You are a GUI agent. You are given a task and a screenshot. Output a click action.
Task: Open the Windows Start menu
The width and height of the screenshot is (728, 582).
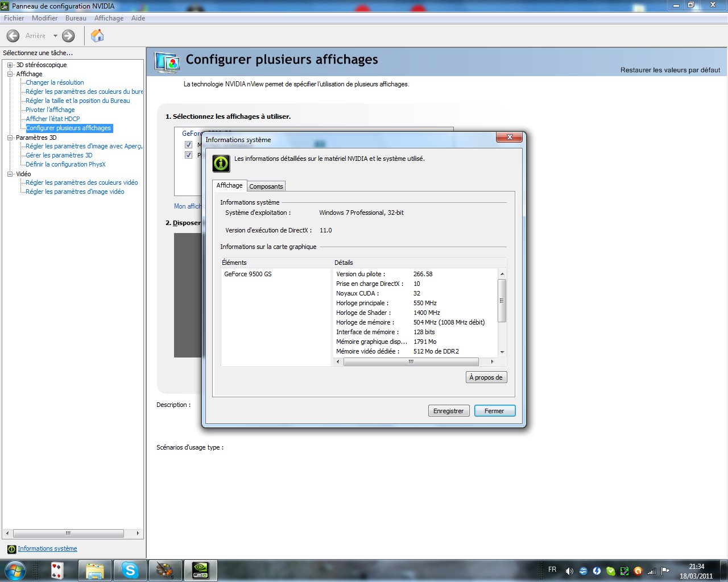click(x=15, y=570)
